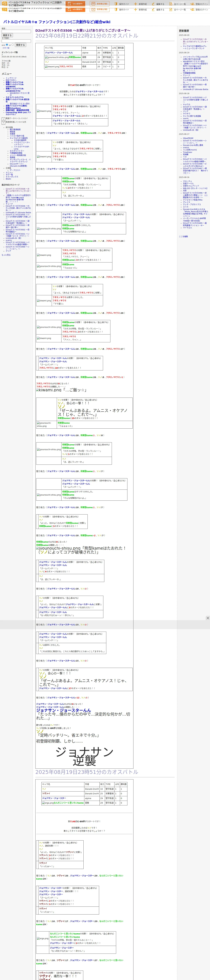This screenshot has height=980, width=210.
Task: Open メインキャラって何よ/2022年以降 history link
Action: pos(195,58)
